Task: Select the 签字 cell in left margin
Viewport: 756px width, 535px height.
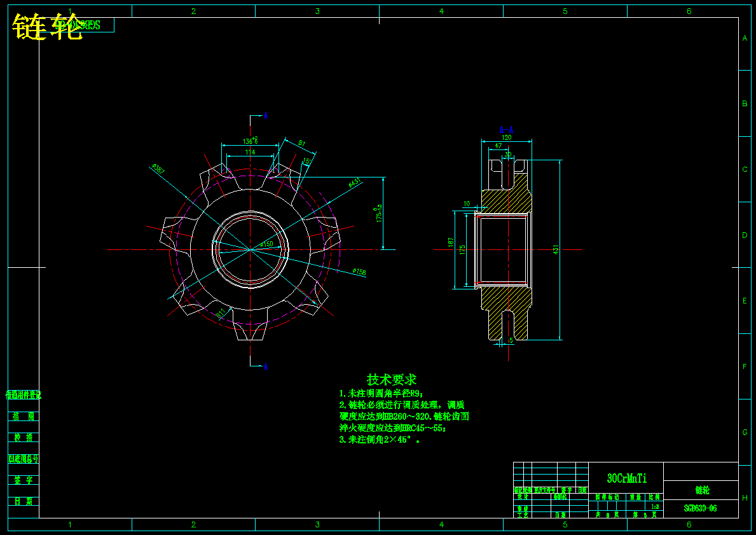Action: click(x=23, y=480)
